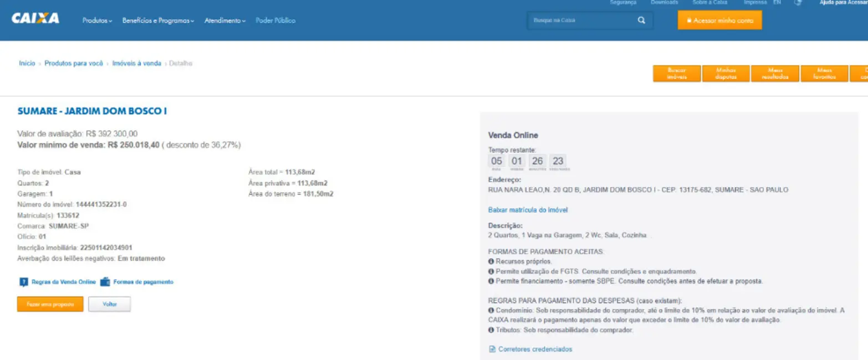The height and width of the screenshot is (360, 868).
Task: Click the FORMAS DE PAGAMENTO ACEITAS heading
Action: (545, 251)
